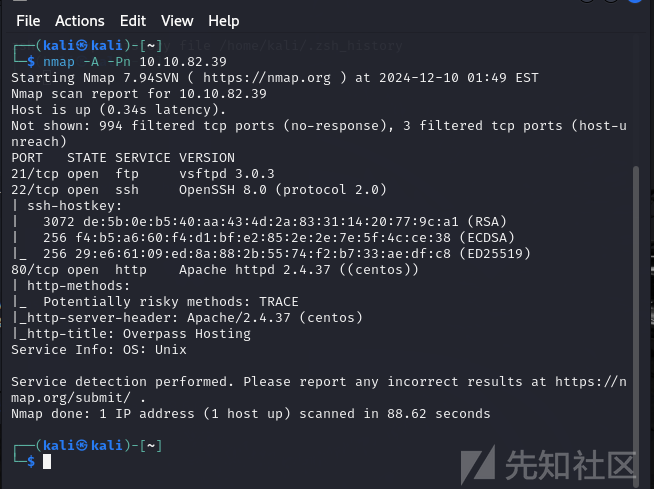Click the dollar sign of bottom prompt
Image resolution: width=654 pixels, height=489 pixels.
click(31, 461)
